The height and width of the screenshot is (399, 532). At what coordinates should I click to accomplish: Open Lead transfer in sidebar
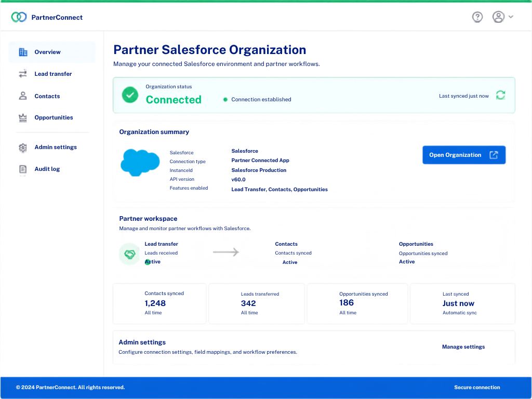(52, 74)
